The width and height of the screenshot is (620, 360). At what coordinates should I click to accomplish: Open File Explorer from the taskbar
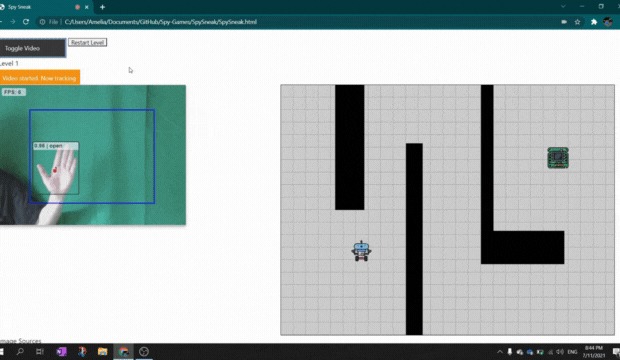pos(102,351)
